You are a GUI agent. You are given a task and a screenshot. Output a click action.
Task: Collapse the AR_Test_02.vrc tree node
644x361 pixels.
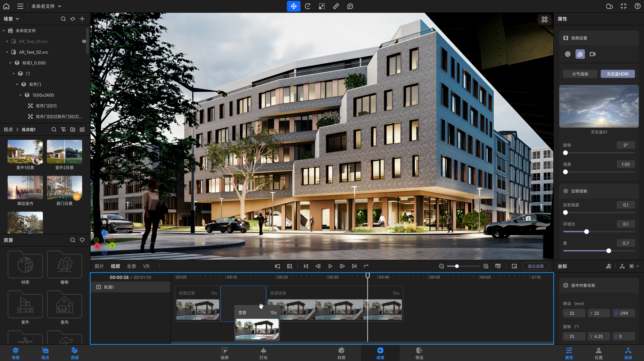pyautogui.click(x=7, y=52)
